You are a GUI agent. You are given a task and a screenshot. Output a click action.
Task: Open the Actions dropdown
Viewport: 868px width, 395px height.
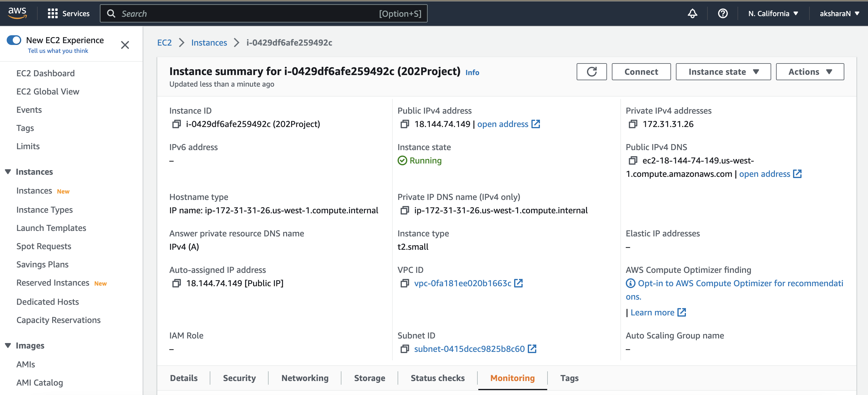coord(810,71)
